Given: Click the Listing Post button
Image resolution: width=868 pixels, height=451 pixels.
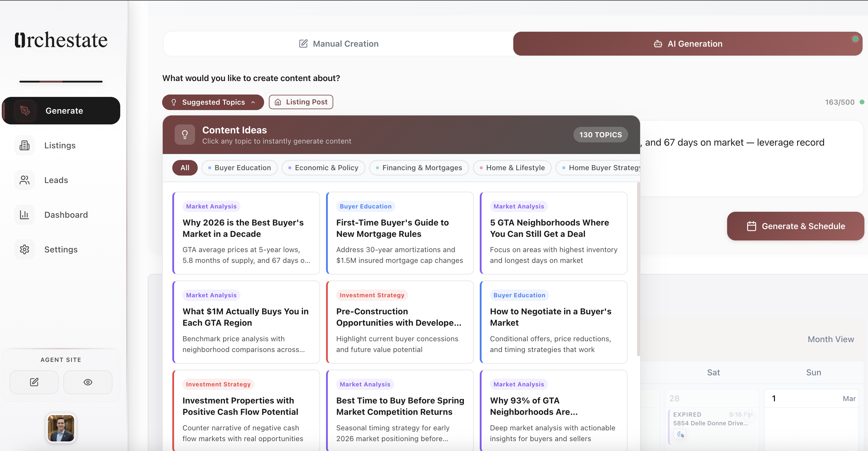Looking at the screenshot, I should coord(301,102).
